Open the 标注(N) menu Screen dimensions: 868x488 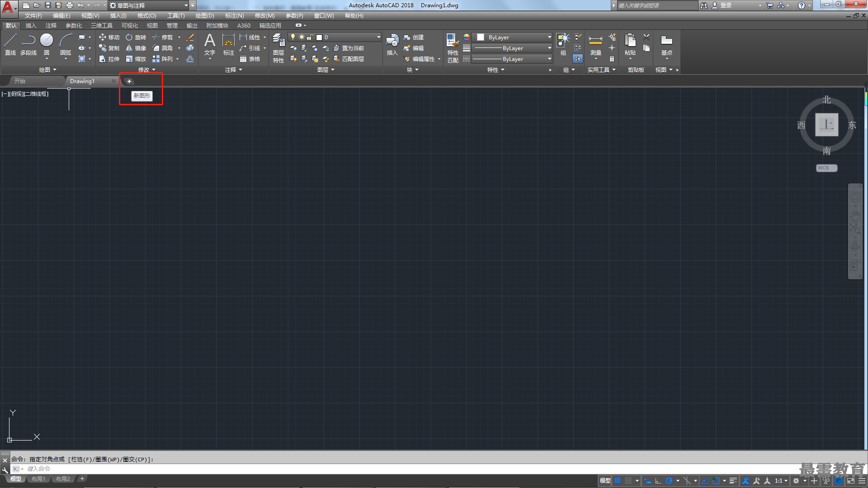(234, 15)
